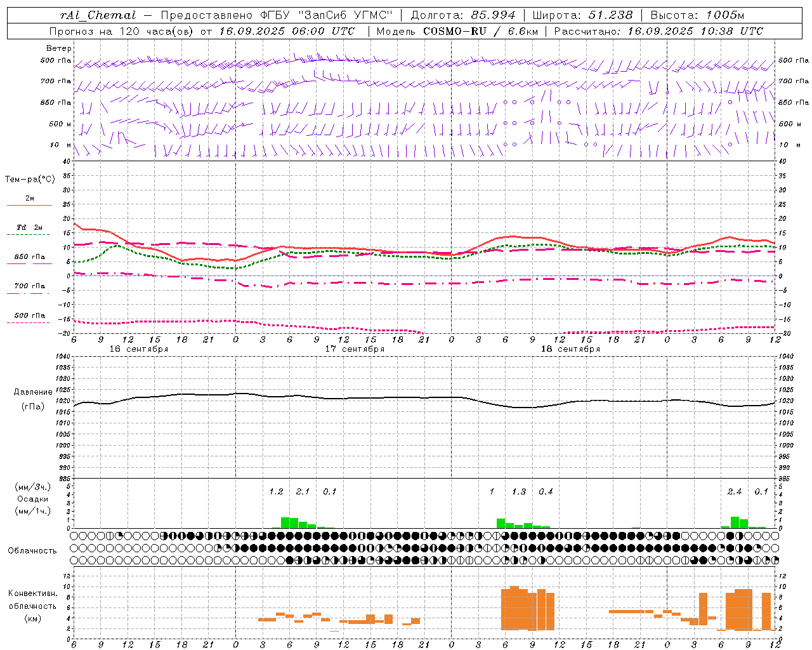Click the 'Прогноз на 120 часа(ов)' text
Screen dimensions: 812x650
point(122,31)
